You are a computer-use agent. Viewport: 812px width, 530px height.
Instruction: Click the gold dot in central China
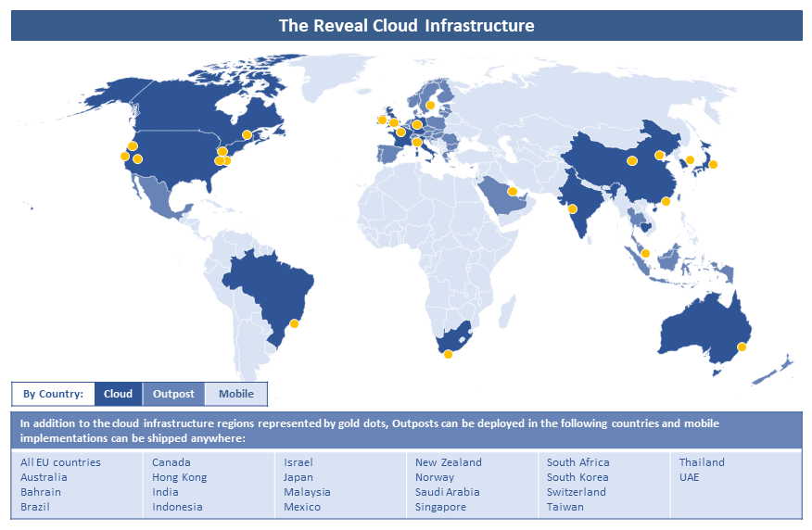tap(632, 160)
